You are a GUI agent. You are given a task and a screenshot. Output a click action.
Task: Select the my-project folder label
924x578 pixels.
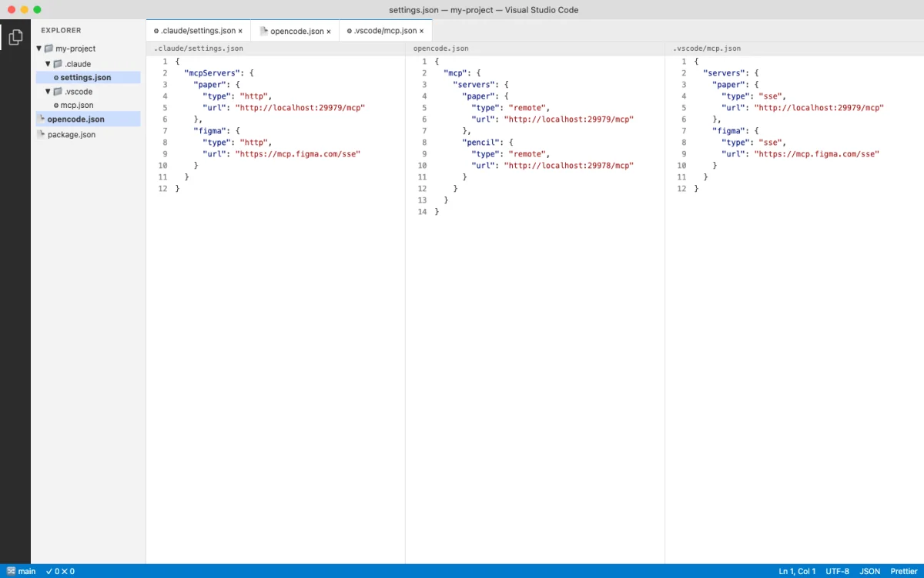click(x=75, y=49)
